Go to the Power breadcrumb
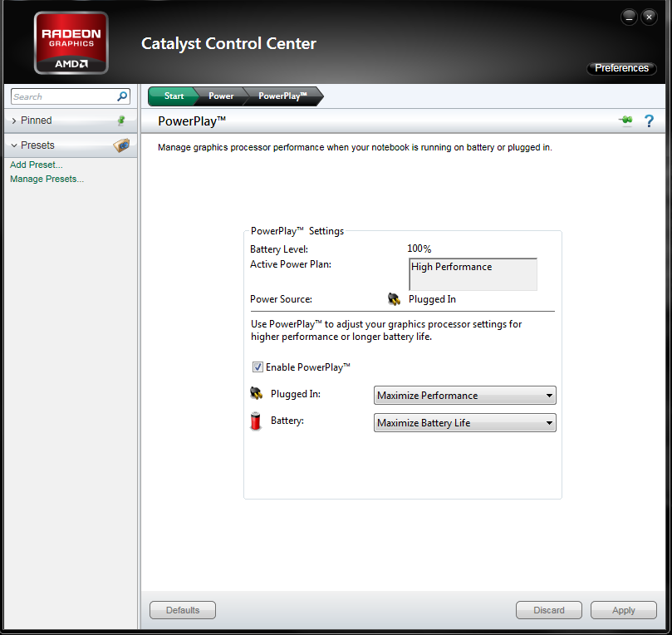This screenshot has height=635, width=672. [221, 96]
